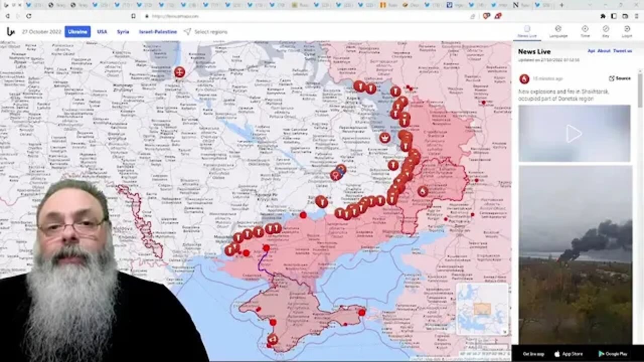Click the 27 October 2022 date
Screen dimensions: 644x362
pyautogui.click(x=41, y=32)
